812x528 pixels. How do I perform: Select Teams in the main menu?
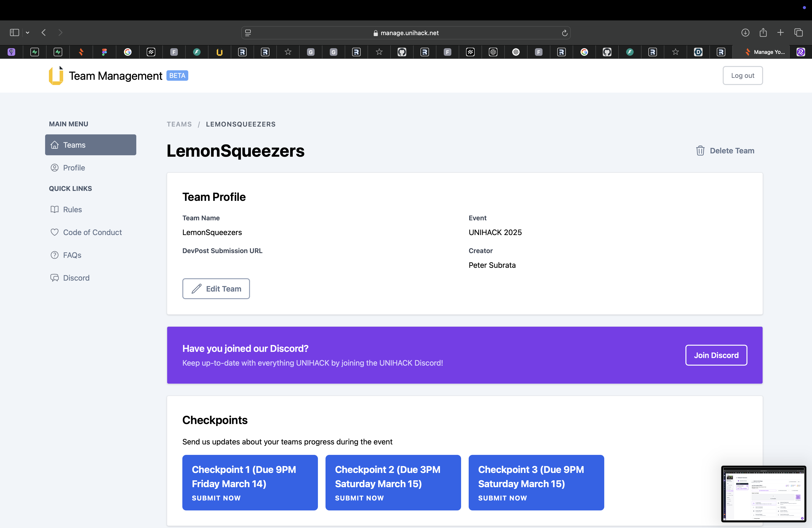(x=90, y=145)
